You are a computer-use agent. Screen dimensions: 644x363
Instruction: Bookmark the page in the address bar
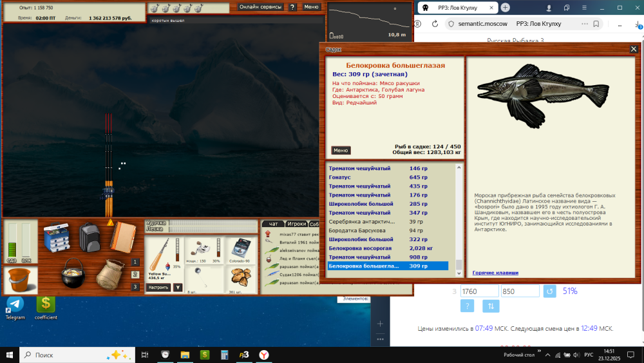(x=596, y=24)
